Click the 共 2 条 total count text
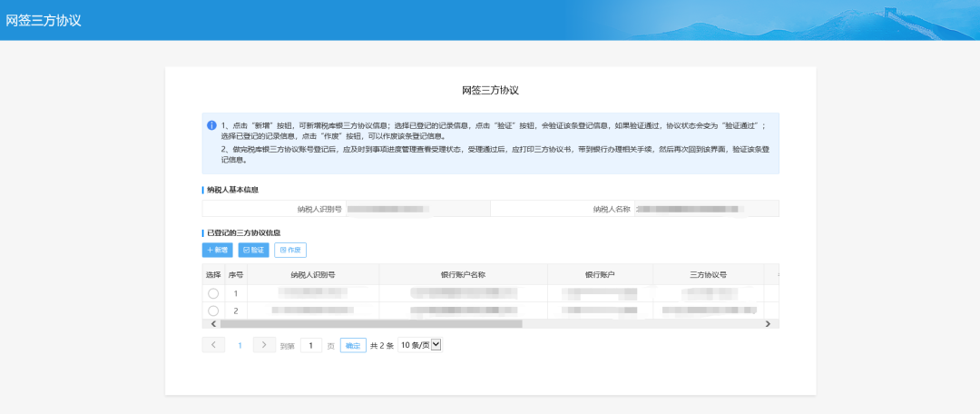Image resolution: width=980 pixels, height=414 pixels. (x=382, y=346)
